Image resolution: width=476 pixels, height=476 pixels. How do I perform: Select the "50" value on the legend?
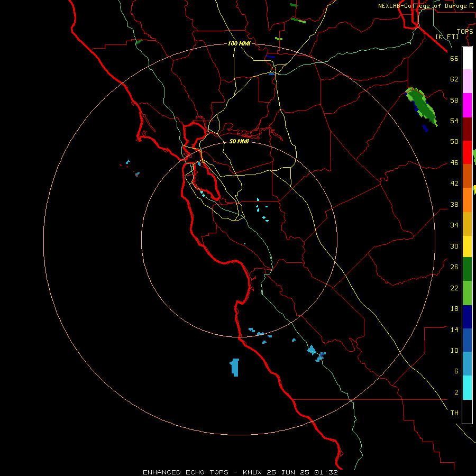coord(454,141)
